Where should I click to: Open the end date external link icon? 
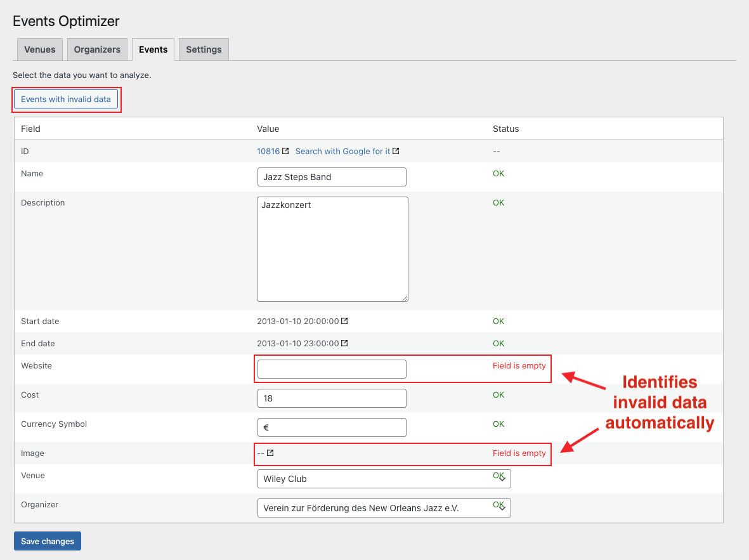tap(344, 343)
